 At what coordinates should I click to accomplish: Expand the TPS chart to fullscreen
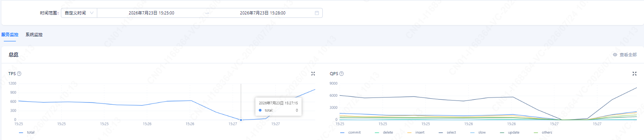(x=313, y=74)
